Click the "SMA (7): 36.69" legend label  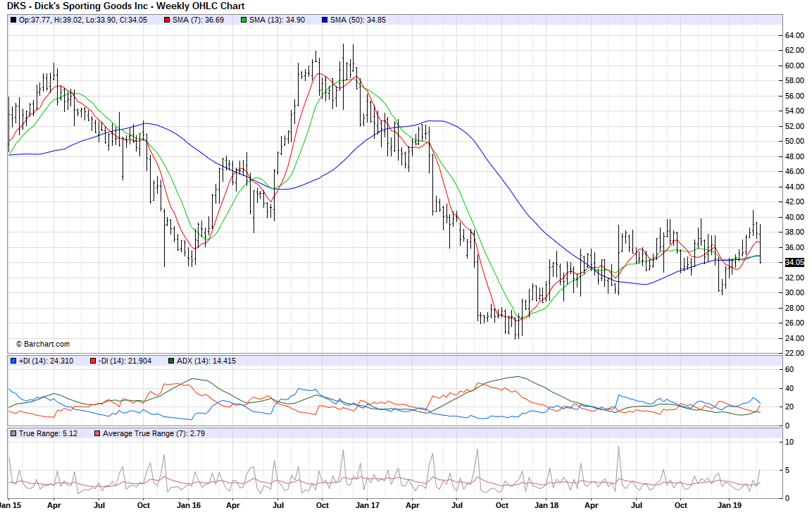click(x=199, y=20)
